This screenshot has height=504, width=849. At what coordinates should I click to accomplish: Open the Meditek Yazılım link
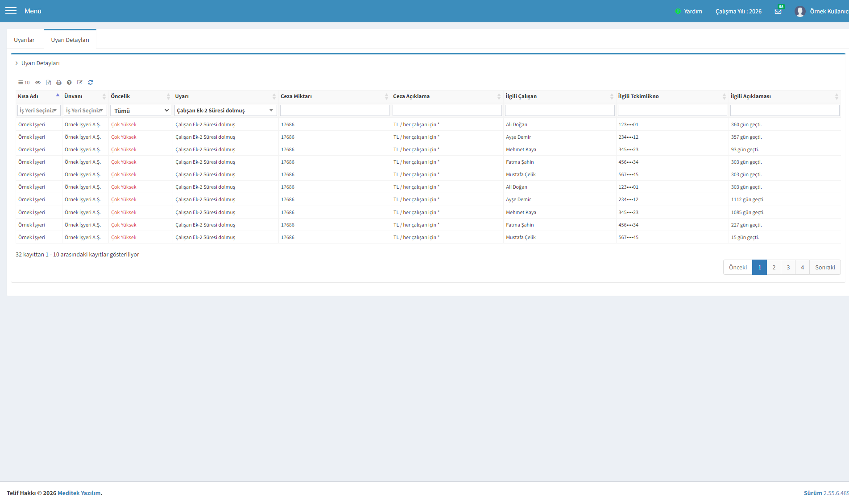(79, 493)
